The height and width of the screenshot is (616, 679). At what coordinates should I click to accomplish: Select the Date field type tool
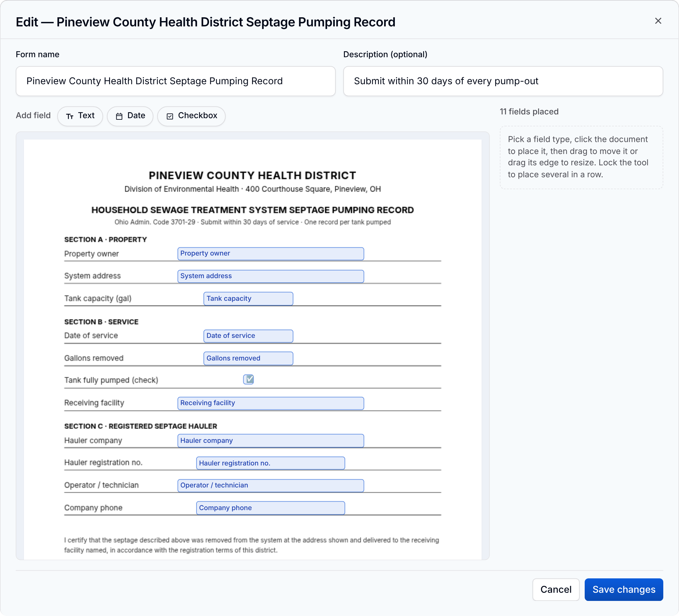[130, 116]
